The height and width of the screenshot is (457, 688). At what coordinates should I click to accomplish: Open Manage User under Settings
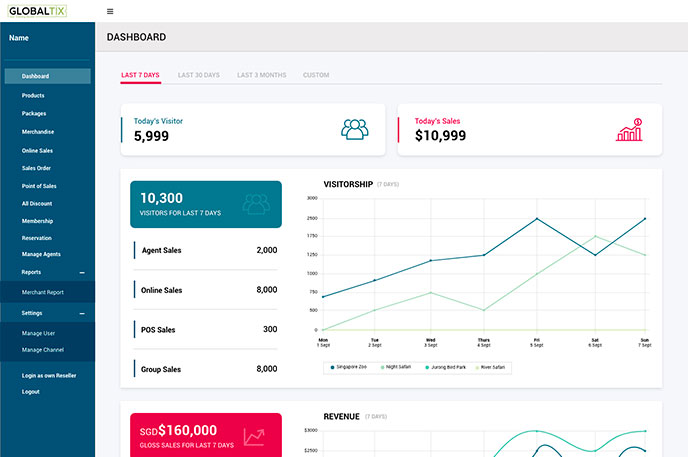[x=38, y=333]
